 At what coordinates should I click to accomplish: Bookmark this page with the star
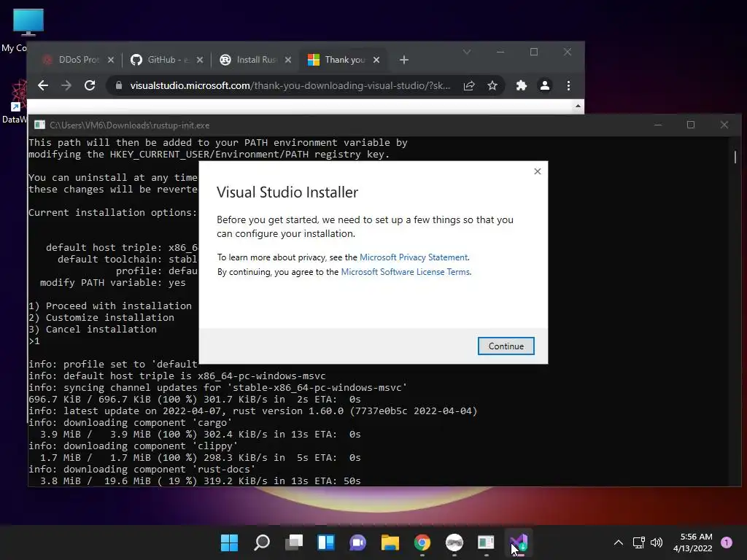492,86
